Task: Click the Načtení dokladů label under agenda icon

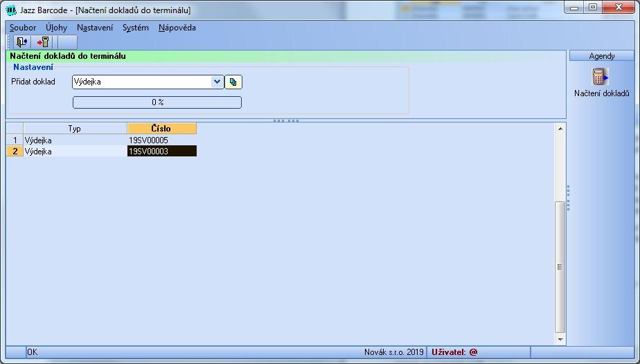Action: click(602, 93)
